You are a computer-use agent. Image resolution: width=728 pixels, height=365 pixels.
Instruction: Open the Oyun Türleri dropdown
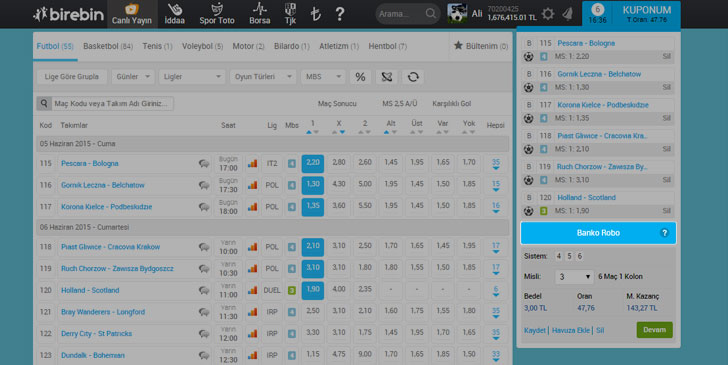pos(263,77)
